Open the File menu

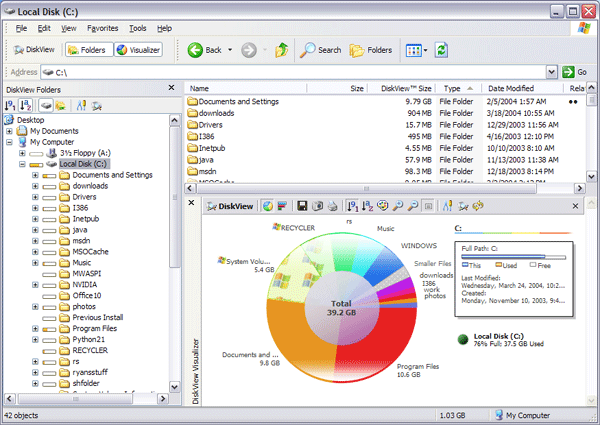click(21, 28)
